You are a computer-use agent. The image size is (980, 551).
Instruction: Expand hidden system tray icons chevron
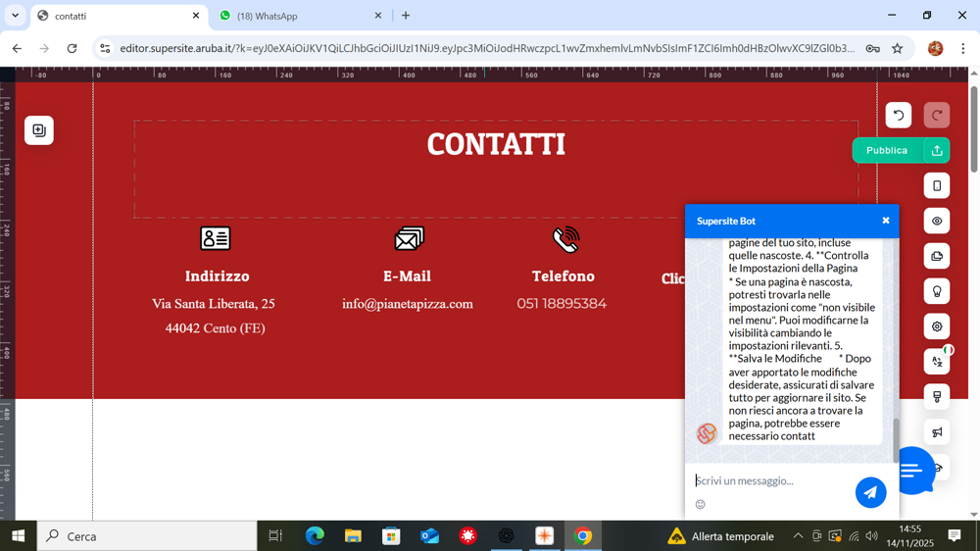pyautogui.click(x=798, y=536)
